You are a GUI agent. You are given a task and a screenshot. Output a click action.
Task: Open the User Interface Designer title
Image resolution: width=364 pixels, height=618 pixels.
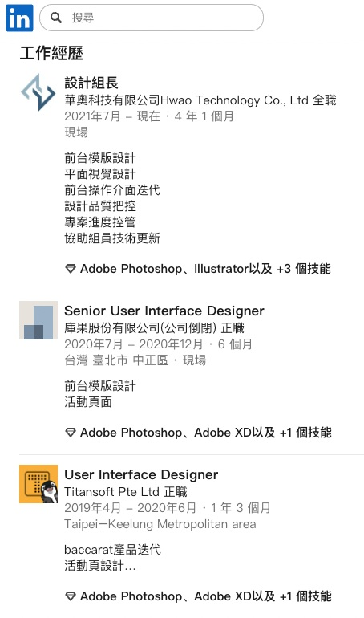(x=141, y=474)
